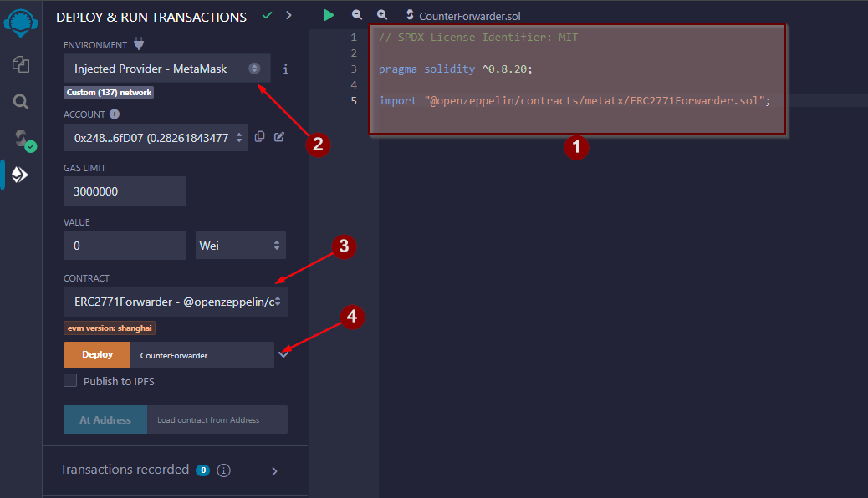Open the Solidity compiler sidebar icon

[x=21, y=139]
